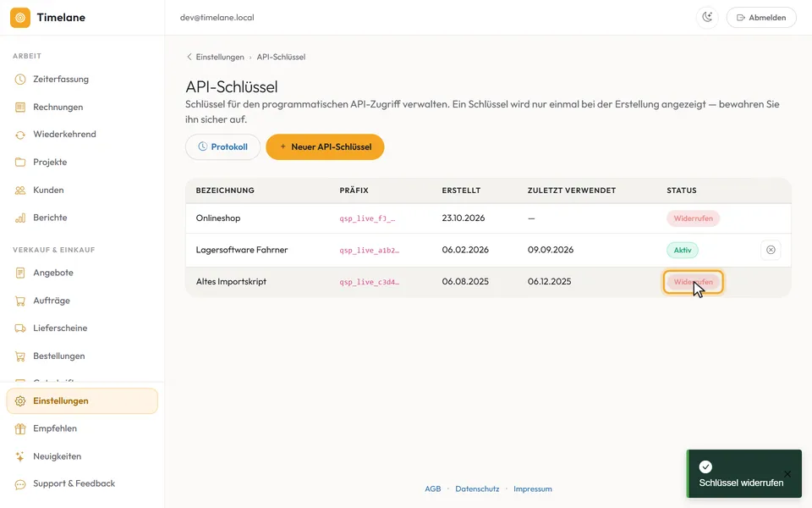Click the Berichte bar chart icon
Viewport: 812px width, 508px height.
point(20,218)
